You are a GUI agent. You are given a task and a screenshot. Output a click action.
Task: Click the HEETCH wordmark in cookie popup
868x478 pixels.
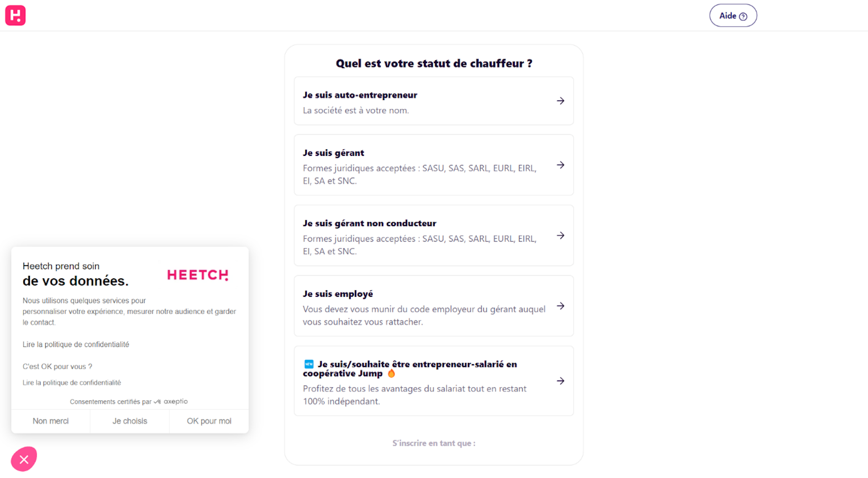coord(198,275)
